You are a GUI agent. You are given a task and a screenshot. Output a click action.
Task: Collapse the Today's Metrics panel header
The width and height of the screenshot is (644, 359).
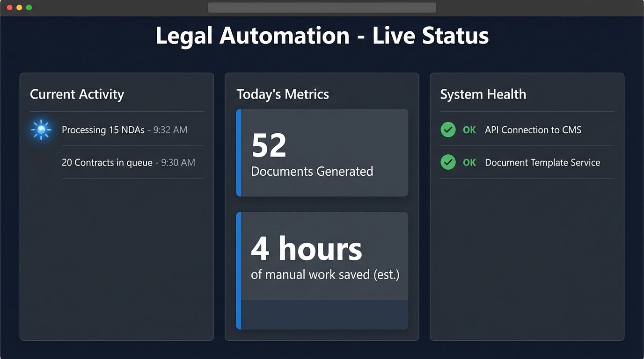282,94
